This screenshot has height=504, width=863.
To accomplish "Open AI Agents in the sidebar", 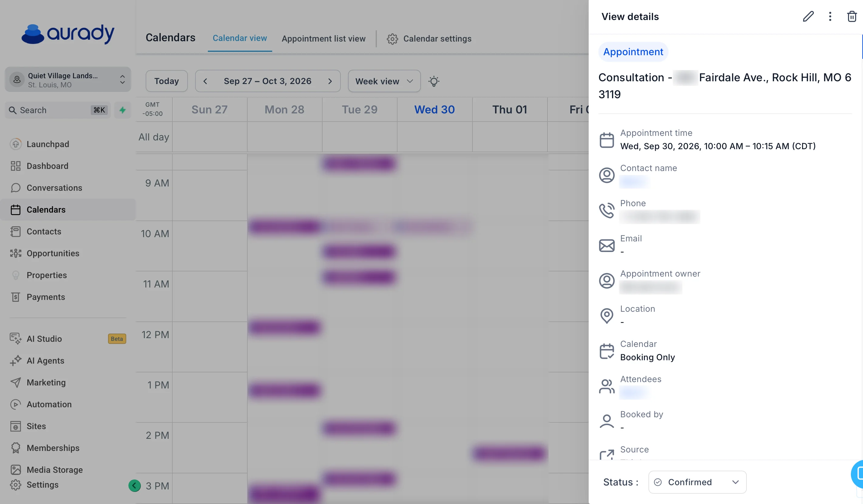I will 68,361.
